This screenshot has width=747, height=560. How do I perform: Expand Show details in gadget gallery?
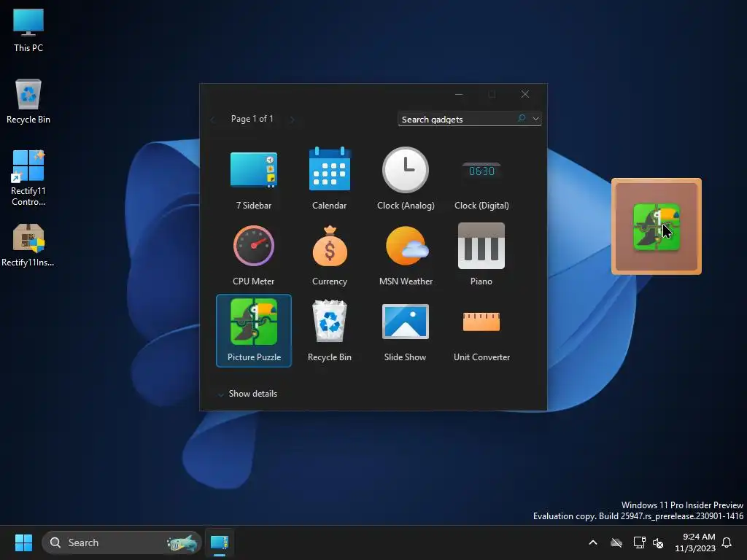(x=247, y=394)
